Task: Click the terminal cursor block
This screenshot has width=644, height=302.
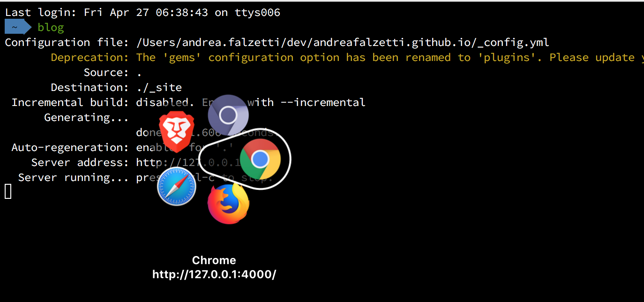Action: point(8,191)
